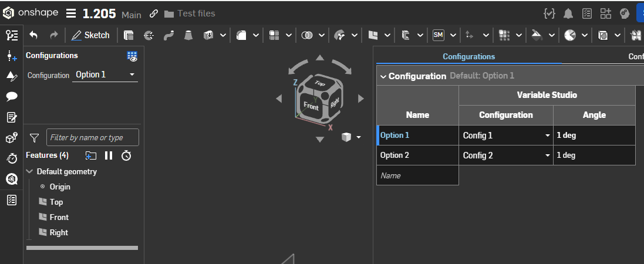The width and height of the screenshot is (644, 264).
Task: Click the empty Name cell in configuration table
Action: (417, 175)
